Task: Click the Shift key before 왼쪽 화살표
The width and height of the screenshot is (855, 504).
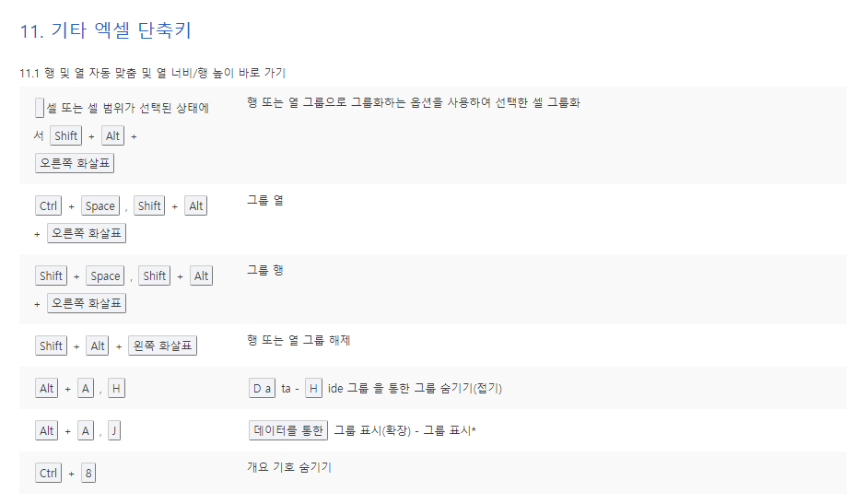Action: (51, 346)
